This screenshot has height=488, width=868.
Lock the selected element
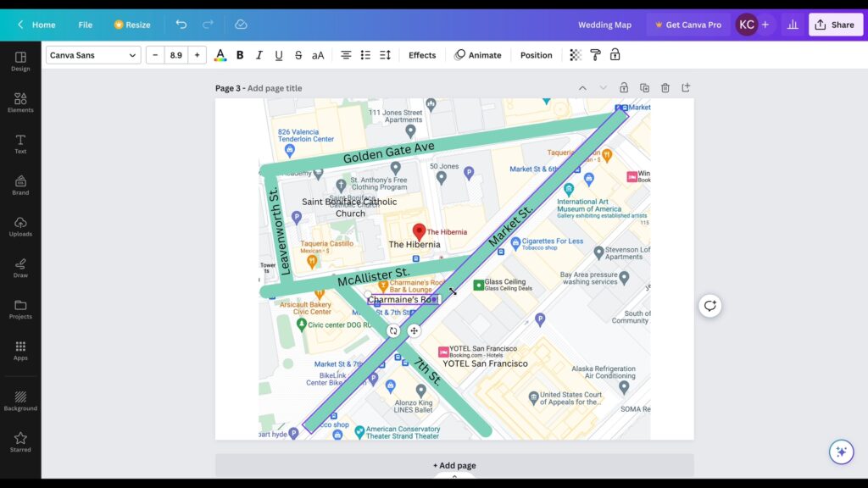click(x=615, y=55)
